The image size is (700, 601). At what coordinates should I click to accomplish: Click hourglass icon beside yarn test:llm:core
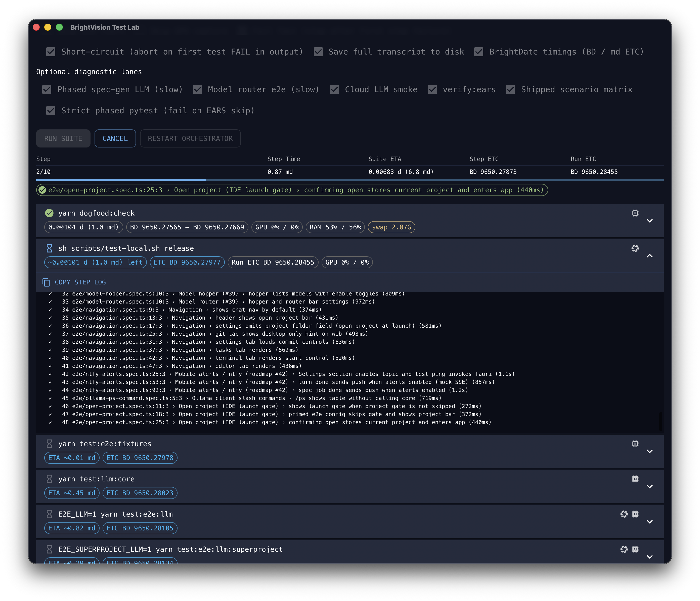coord(49,479)
